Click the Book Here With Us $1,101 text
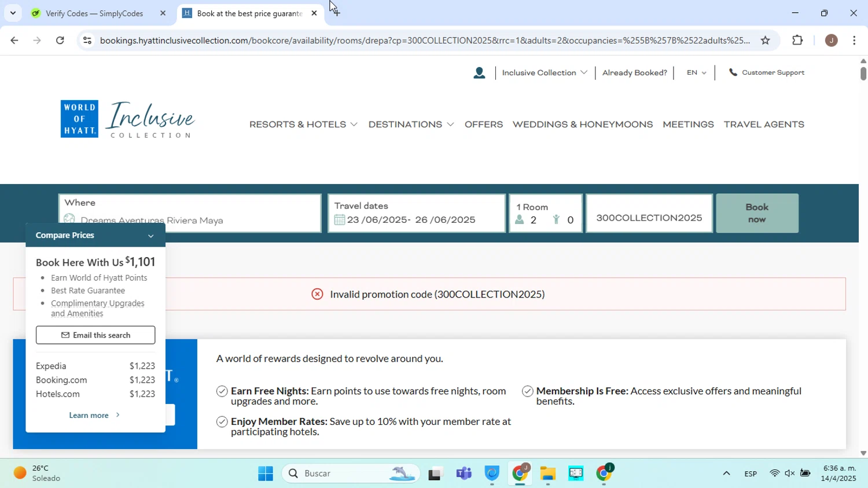 (95, 262)
